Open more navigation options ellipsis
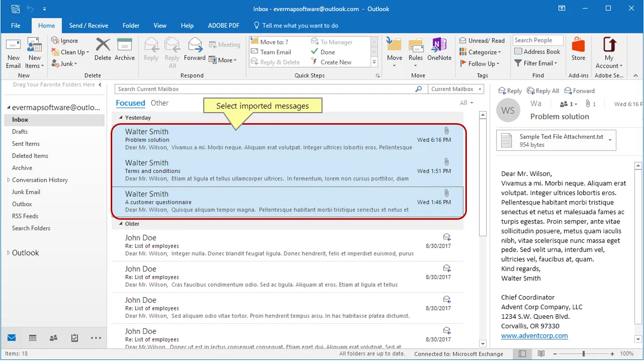This screenshot has height=362, width=644. click(96, 338)
